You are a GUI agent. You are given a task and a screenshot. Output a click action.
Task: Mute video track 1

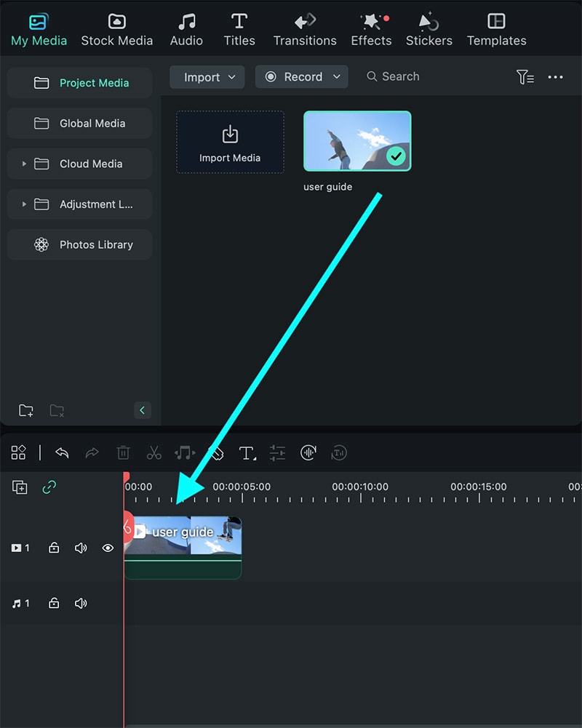[81, 548]
